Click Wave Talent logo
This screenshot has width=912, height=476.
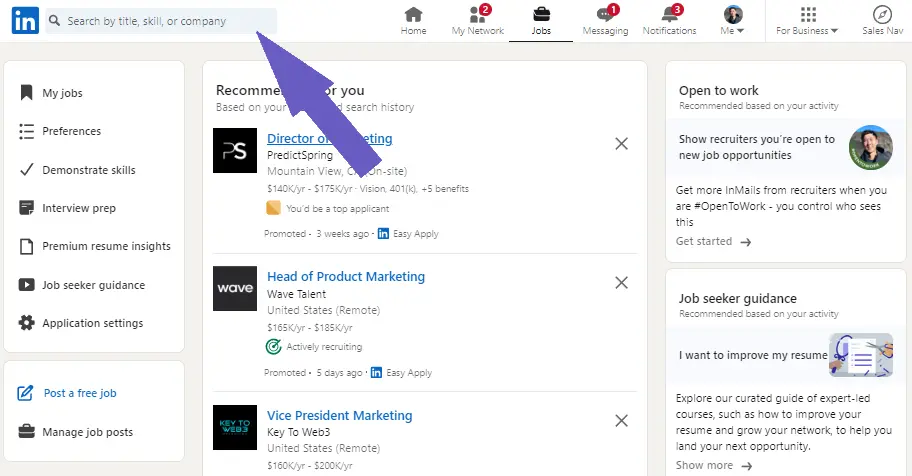click(x=234, y=289)
